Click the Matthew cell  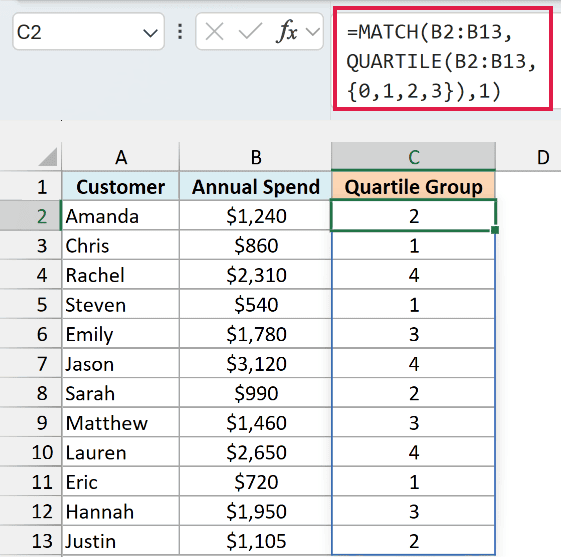click(x=121, y=422)
